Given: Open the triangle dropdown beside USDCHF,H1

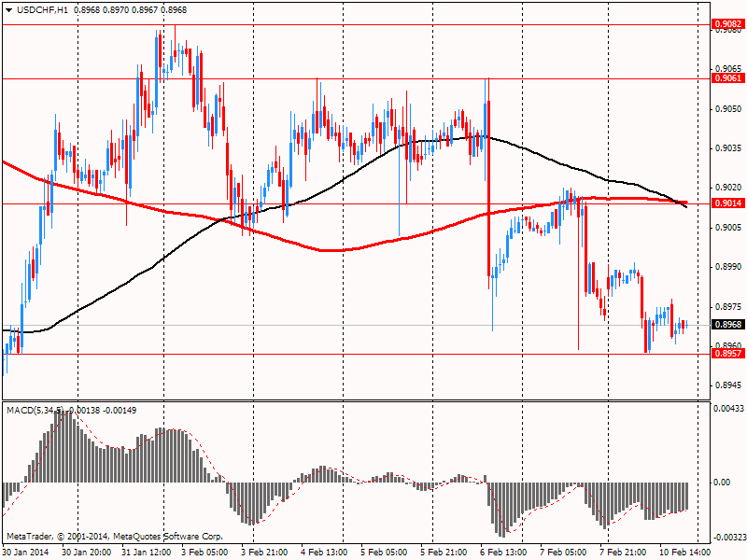Looking at the screenshot, I should point(8,10).
